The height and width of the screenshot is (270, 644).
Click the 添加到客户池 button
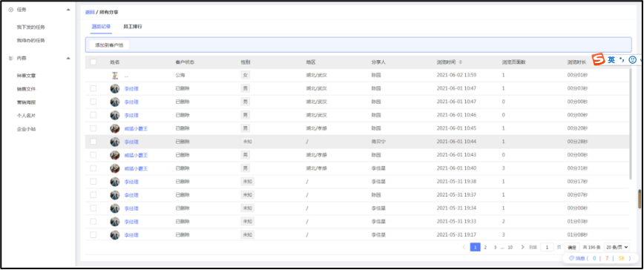[x=109, y=45]
